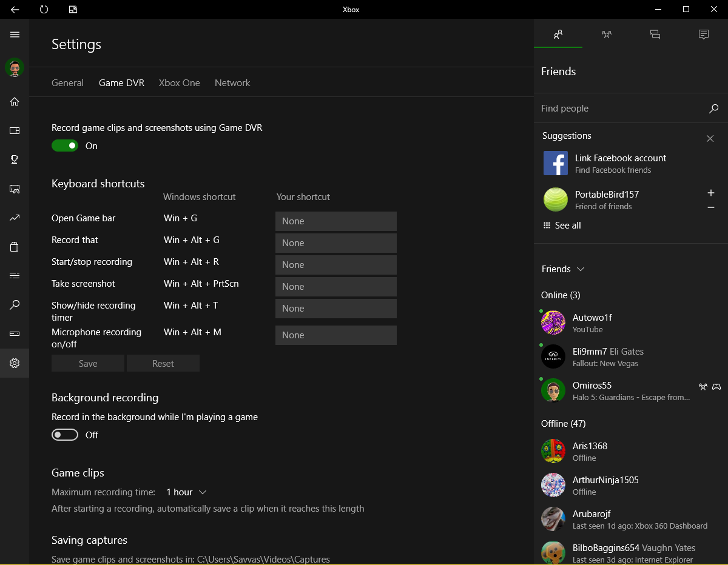Click Take screenshot shortcut field

[336, 287]
